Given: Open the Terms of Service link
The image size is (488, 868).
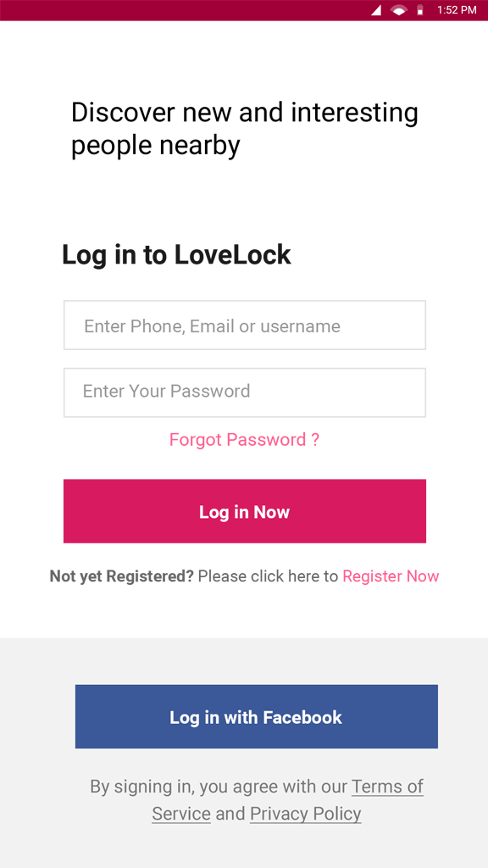Looking at the screenshot, I should tap(288, 800).
